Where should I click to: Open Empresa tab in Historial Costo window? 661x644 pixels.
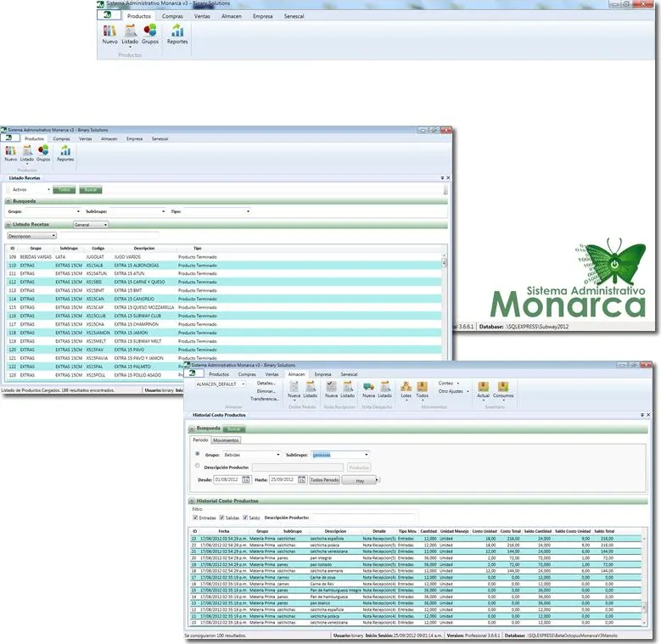pyautogui.click(x=322, y=374)
